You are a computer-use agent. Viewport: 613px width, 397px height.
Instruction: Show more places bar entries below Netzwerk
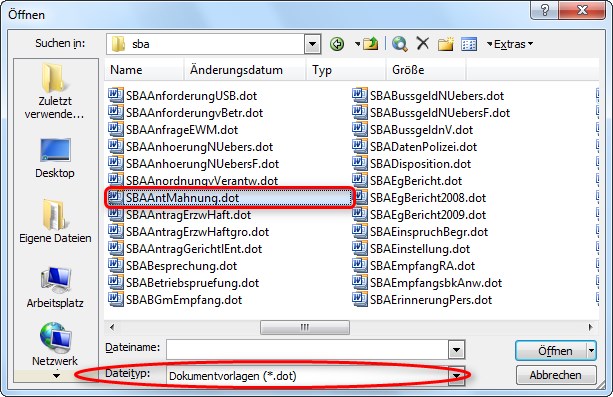pos(56,376)
